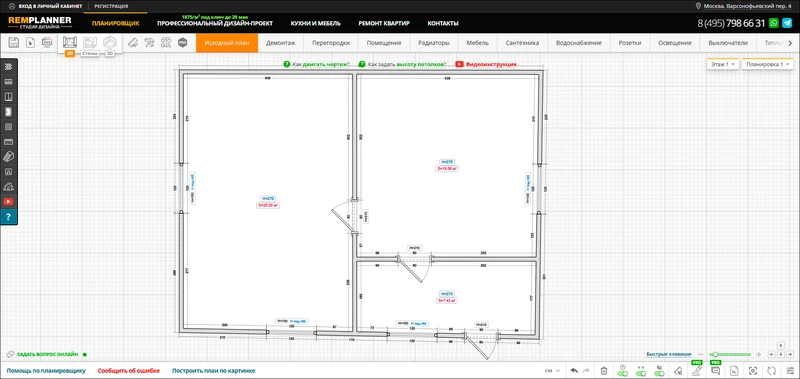Open the см units dropdown
Screen dimensions: 800x379
[x=553, y=371]
